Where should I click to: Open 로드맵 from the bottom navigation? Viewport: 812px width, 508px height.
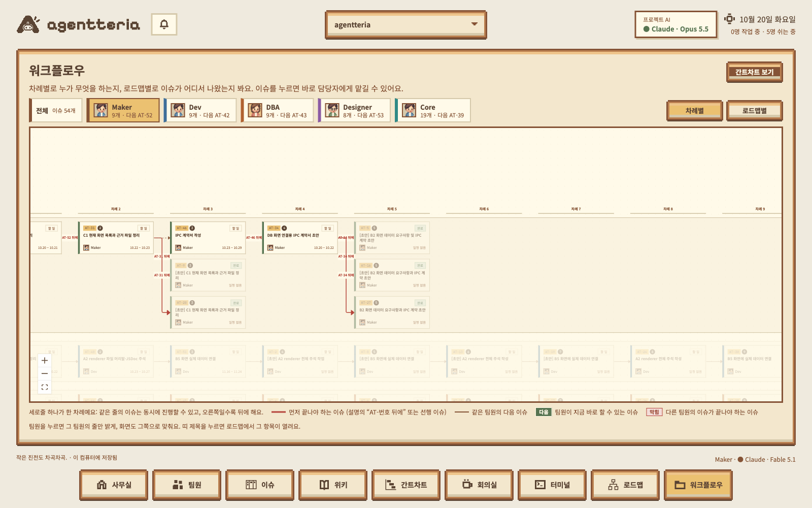click(x=625, y=485)
